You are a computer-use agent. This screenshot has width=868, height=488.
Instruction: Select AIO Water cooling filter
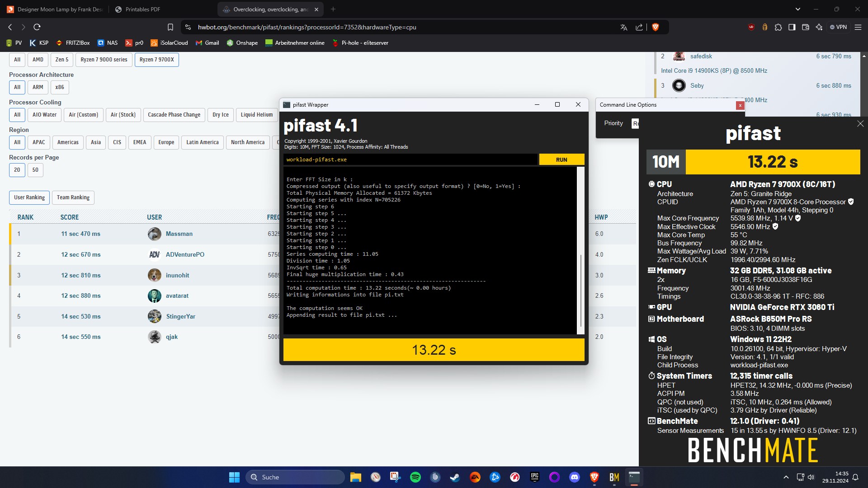44,115
